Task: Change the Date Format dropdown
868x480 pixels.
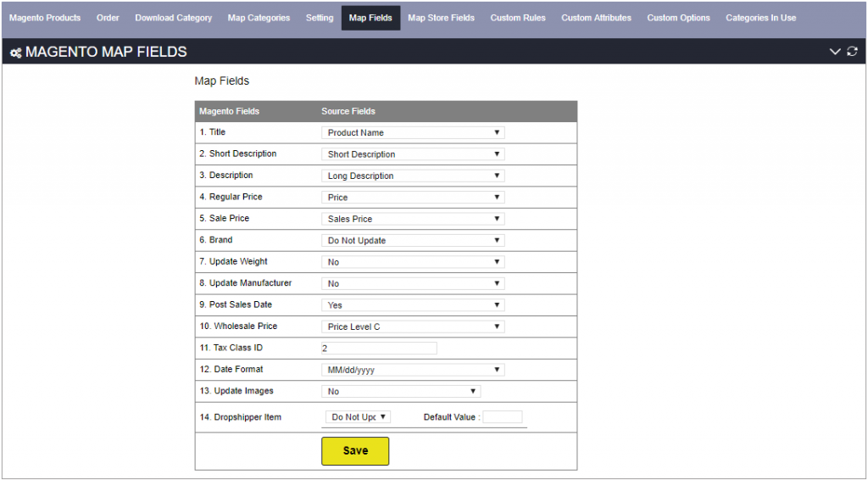Action: pyautogui.click(x=413, y=370)
